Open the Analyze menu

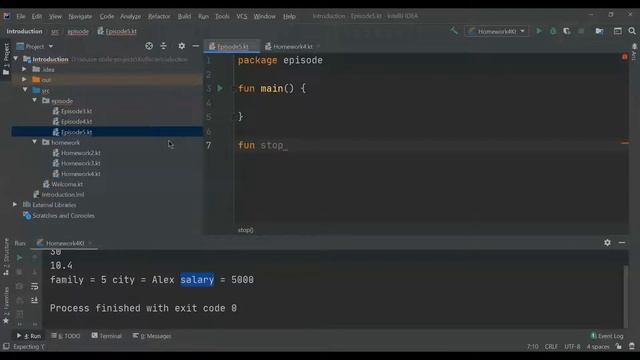point(130,16)
